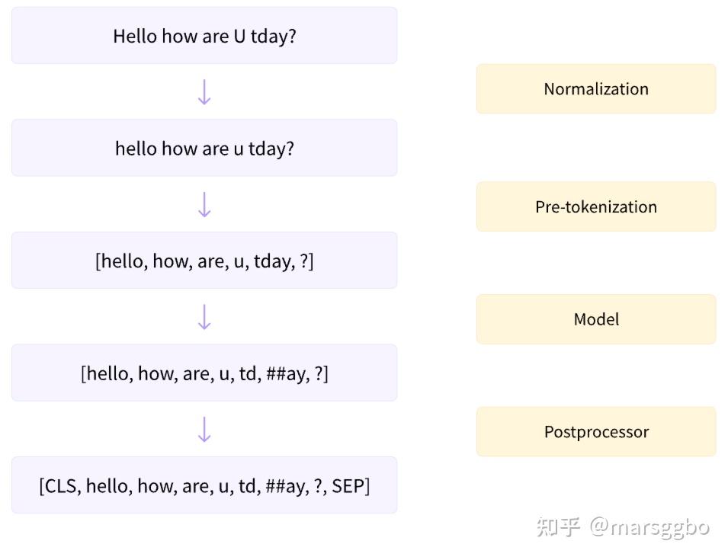
Task: Click the arrow below the lowercase sentence
Action: (204, 205)
